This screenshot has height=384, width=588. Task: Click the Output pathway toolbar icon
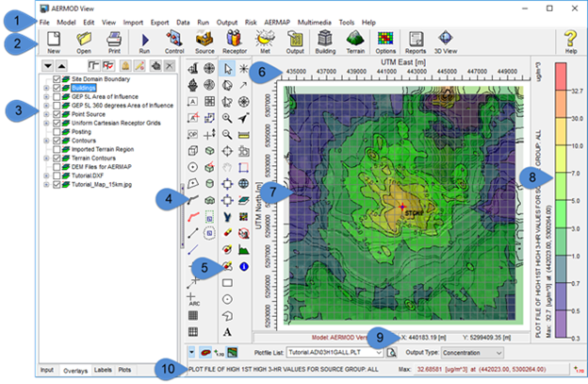295,42
